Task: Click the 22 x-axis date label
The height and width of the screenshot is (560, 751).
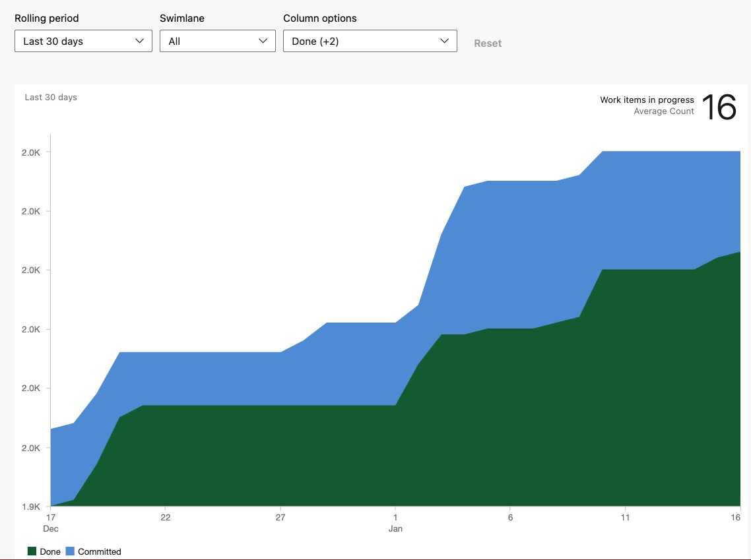Action: pyautogui.click(x=166, y=517)
